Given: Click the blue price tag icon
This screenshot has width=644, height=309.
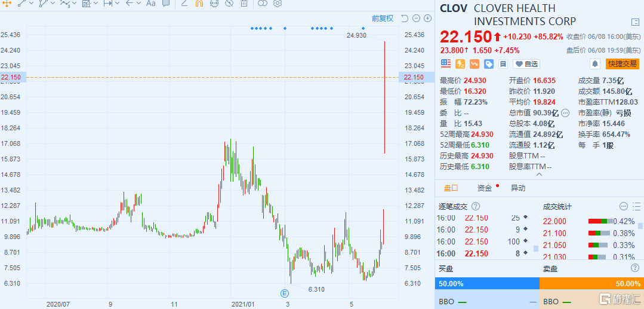Looking at the screenshot, I should pos(489,64).
